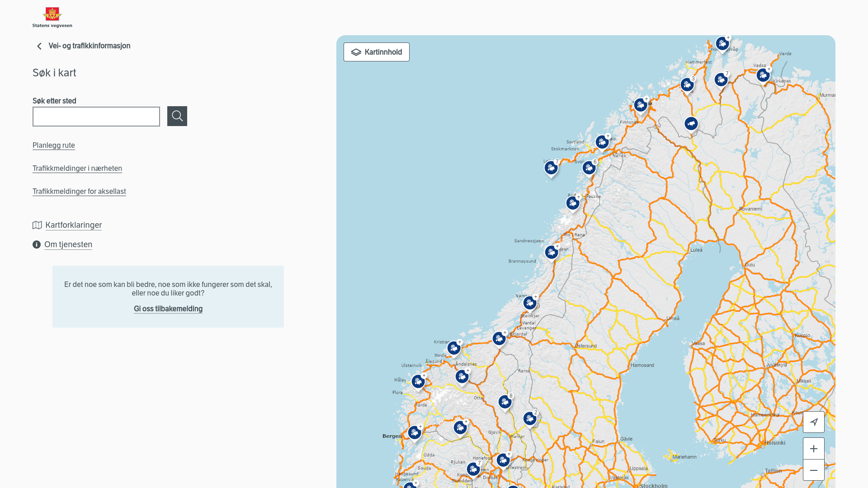Open Trafikkmeldinger i nærheten
Viewport: 868px width, 488px height.
[77, 168]
